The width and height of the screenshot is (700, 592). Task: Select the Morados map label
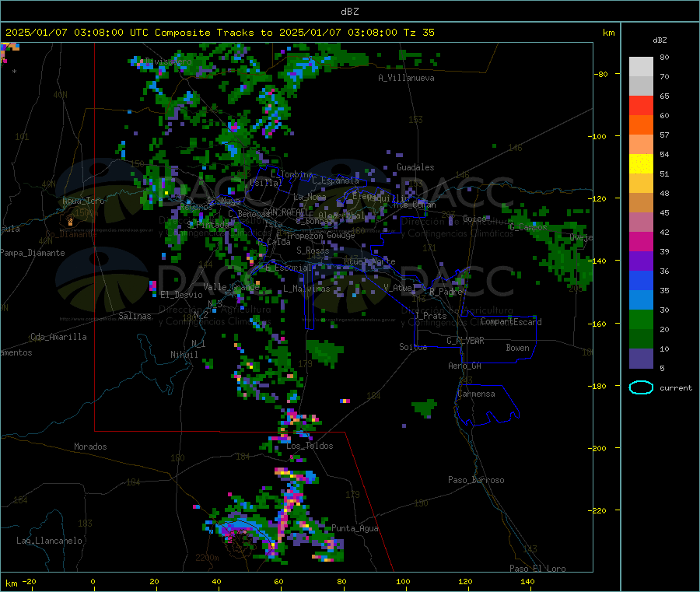[90, 447]
